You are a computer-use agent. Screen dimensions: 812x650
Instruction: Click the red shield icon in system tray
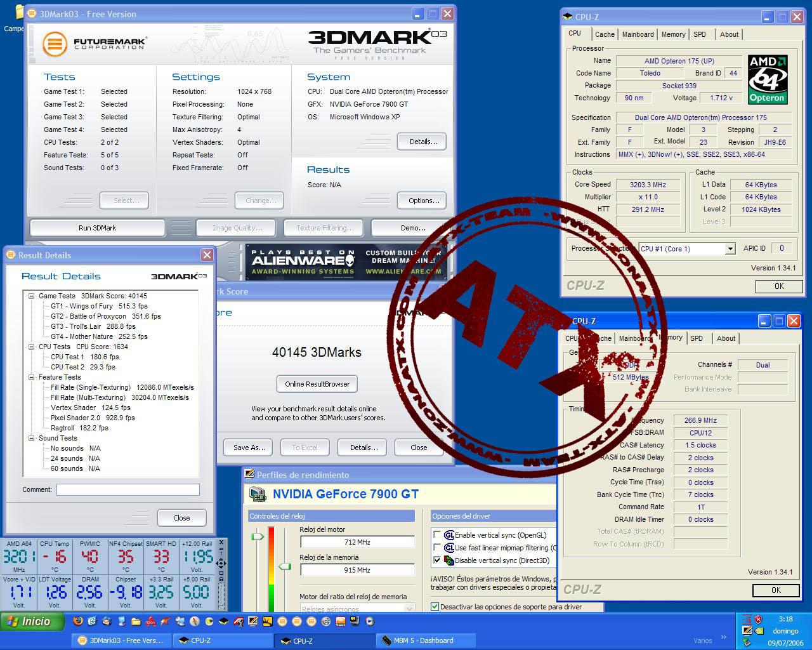click(x=758, y=620)
